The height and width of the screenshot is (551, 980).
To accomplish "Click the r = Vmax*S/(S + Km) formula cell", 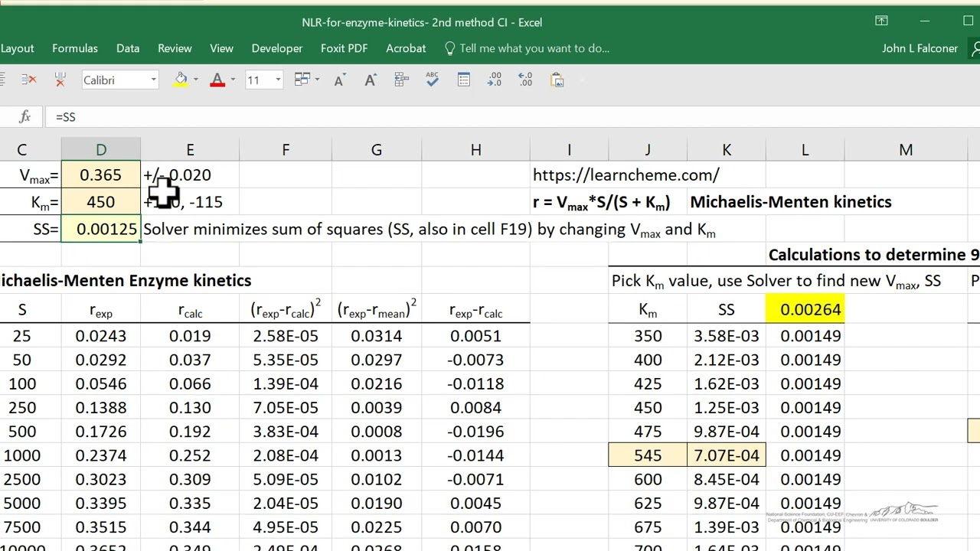I will [x=601, y=203].
